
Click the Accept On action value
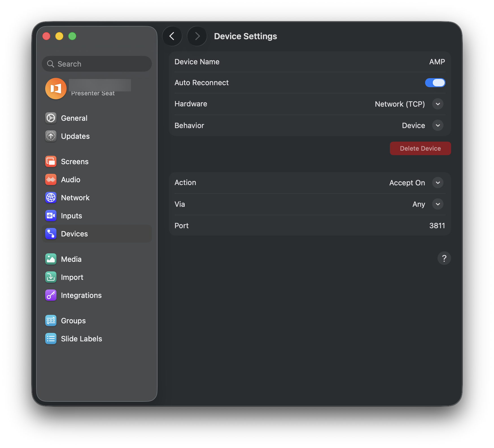click(407, 183)
